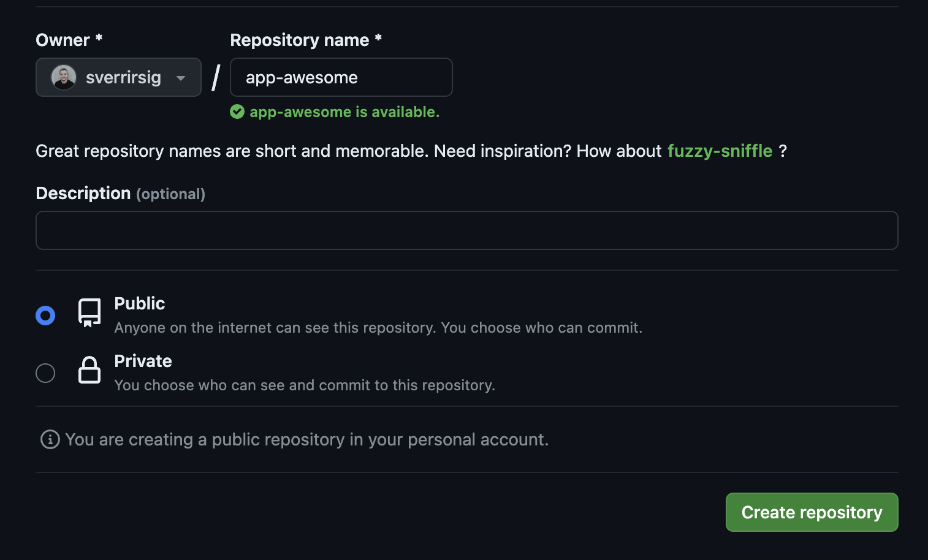Click the Public option label
This screenshot has width=928, height=560.
pyautogui.click(x=140, y=303)
